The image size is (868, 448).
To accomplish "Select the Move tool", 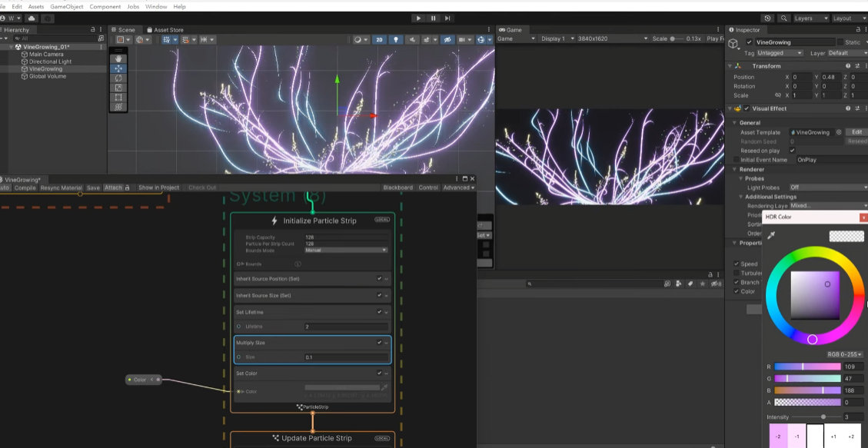I will (118, 68).
